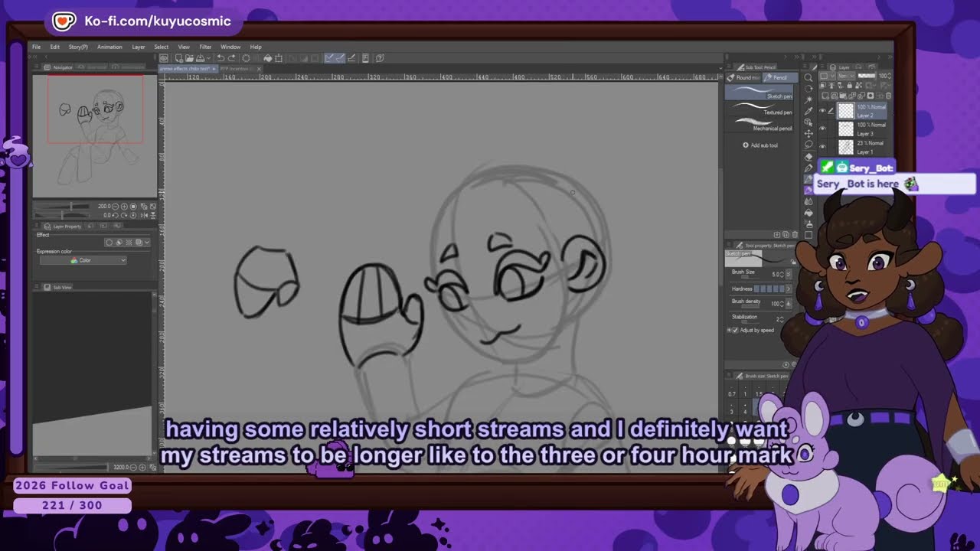Click the New document icon
The image size is (980, 551).
(x=178, y=58)
